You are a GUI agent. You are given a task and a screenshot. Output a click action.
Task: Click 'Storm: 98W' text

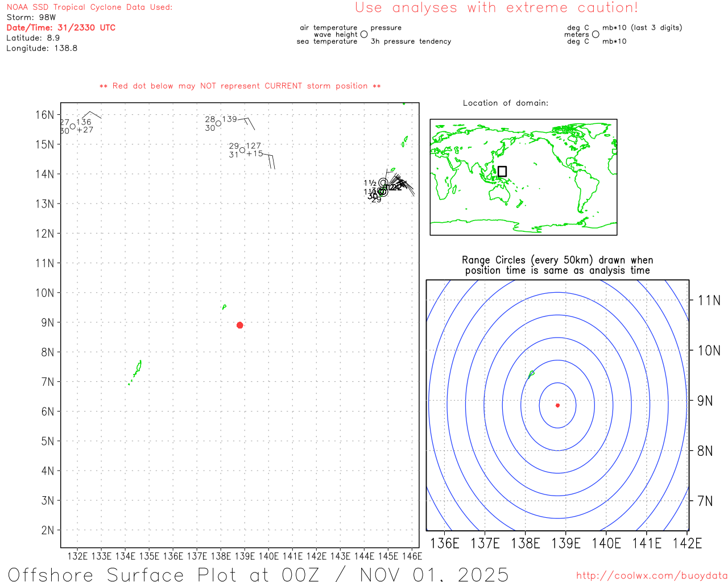31,18
